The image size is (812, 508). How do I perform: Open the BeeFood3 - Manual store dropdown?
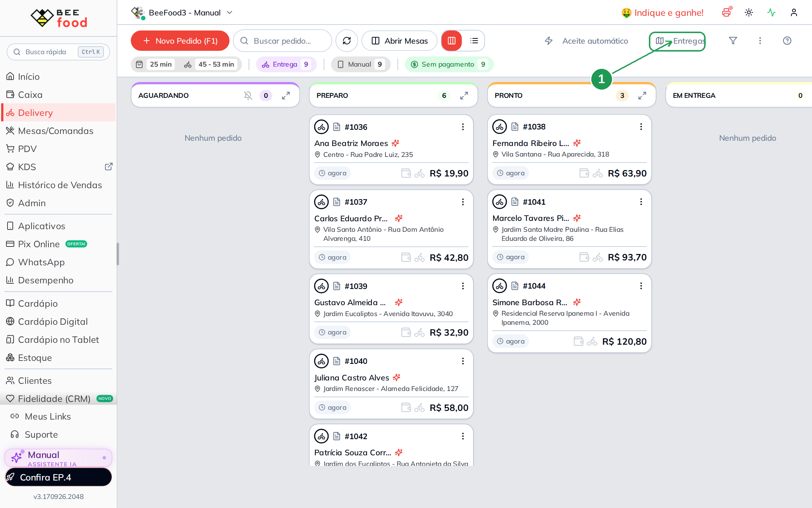pyautogui.click(x=182, y=12)
